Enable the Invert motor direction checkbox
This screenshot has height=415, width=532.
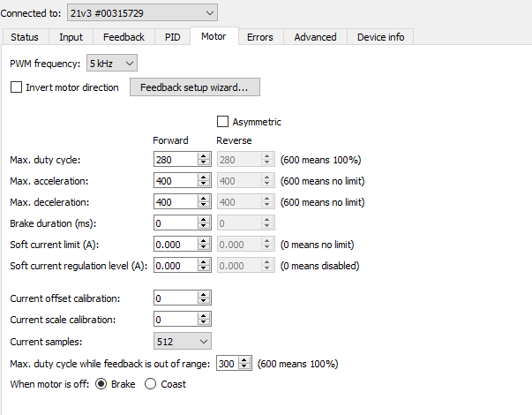point(16,87)
